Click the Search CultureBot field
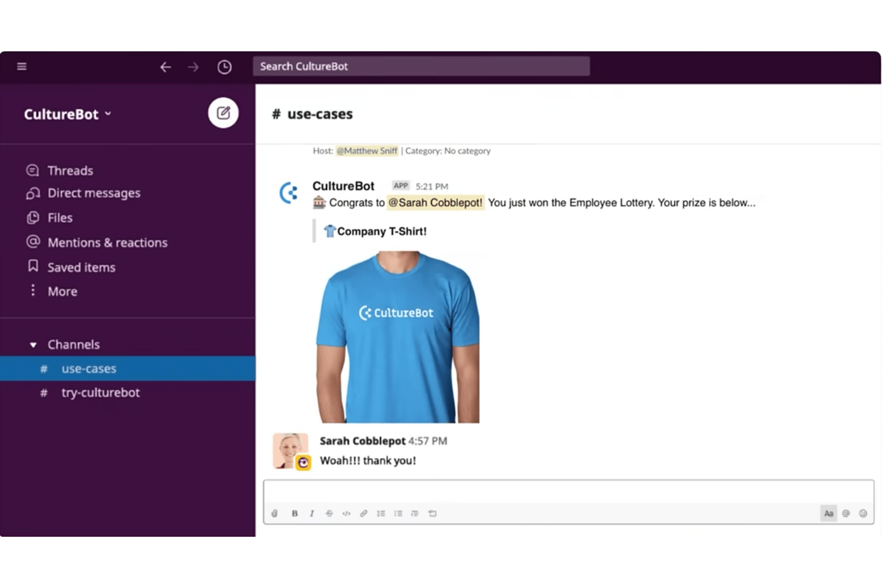882x588 pixels. click(421, 66)
